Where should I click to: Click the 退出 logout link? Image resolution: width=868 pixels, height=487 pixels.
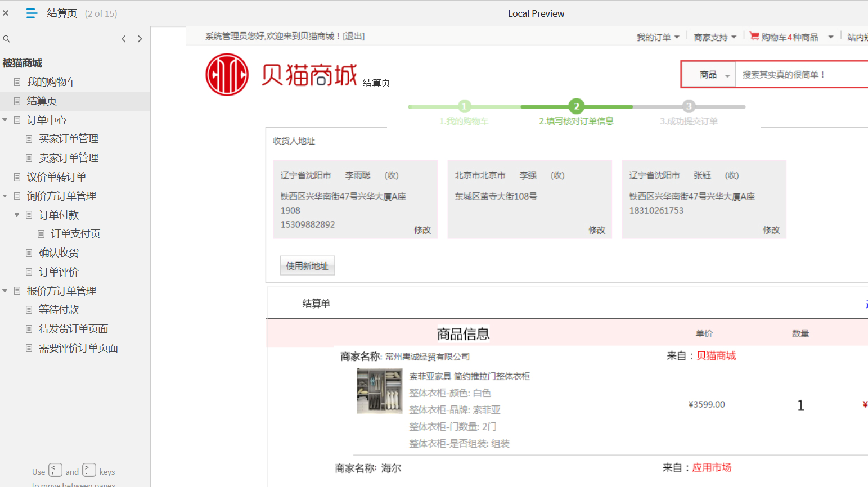pyautogui.click(x=353, y=36)
